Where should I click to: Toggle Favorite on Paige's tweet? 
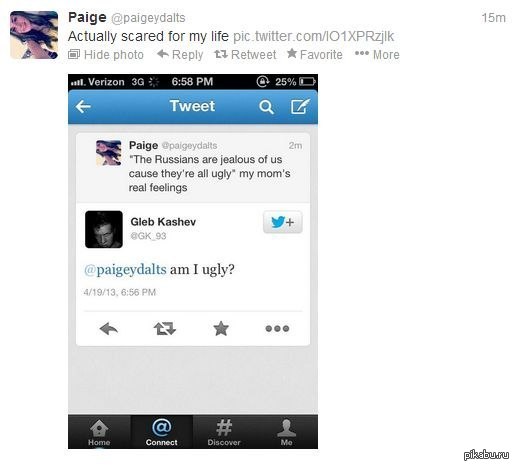315,54
